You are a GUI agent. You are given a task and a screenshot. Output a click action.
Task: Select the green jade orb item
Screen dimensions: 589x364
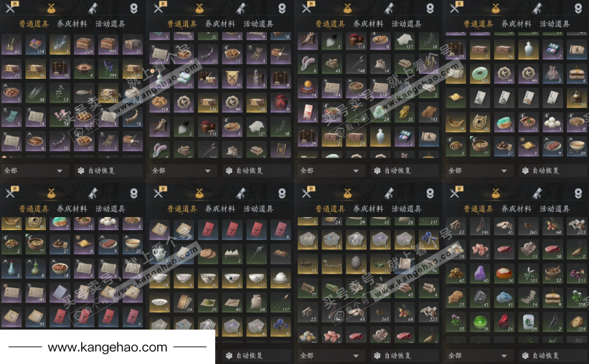(x=480, y=321)
